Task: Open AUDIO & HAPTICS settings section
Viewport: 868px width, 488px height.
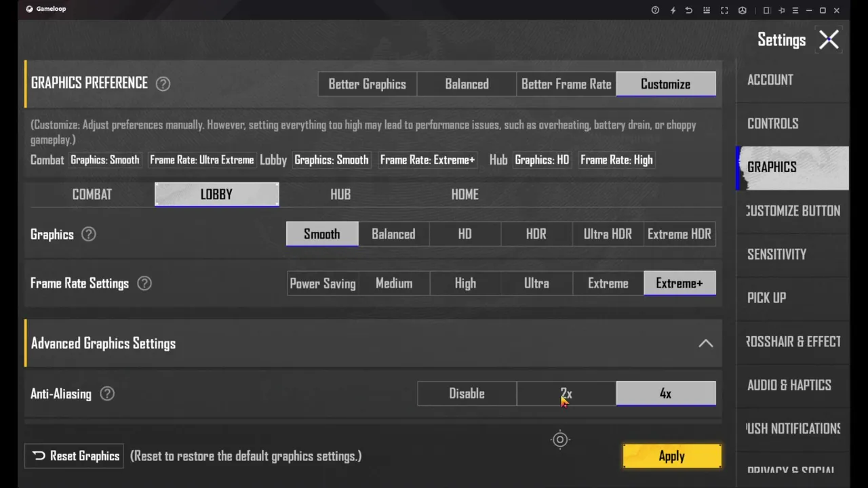Action: [x=792, y=385]
